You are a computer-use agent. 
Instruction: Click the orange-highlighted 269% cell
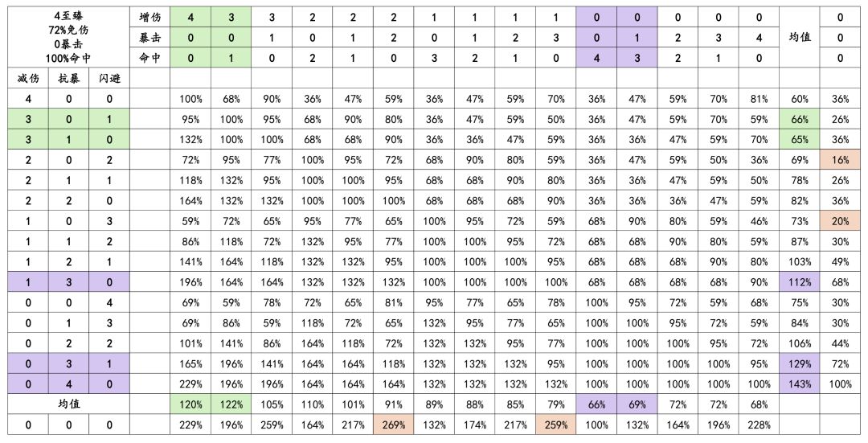pyautogui.click(x=394, y=425)
